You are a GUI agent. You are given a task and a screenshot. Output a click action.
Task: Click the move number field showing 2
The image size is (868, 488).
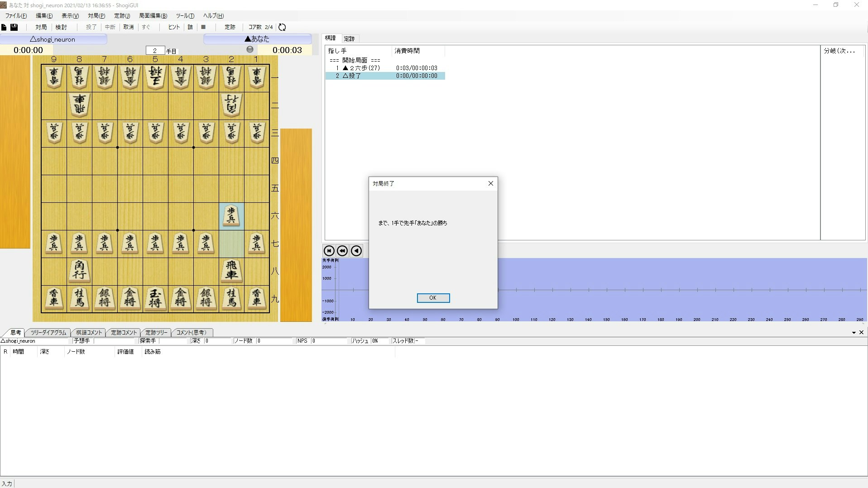(x=155, y=51)
